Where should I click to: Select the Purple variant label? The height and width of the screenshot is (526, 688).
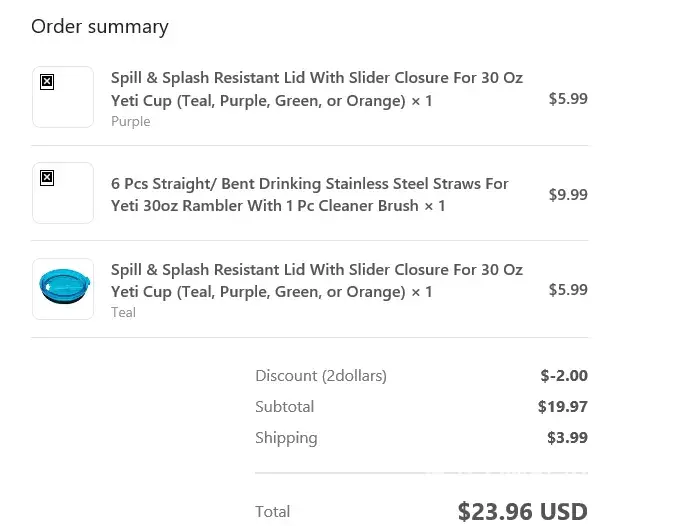(x=131, y=121)
